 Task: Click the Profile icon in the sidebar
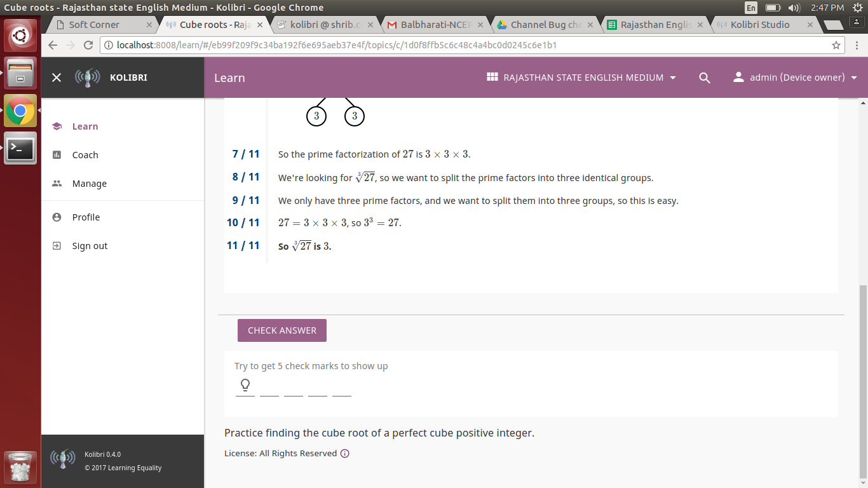click(x=58, y=217)
